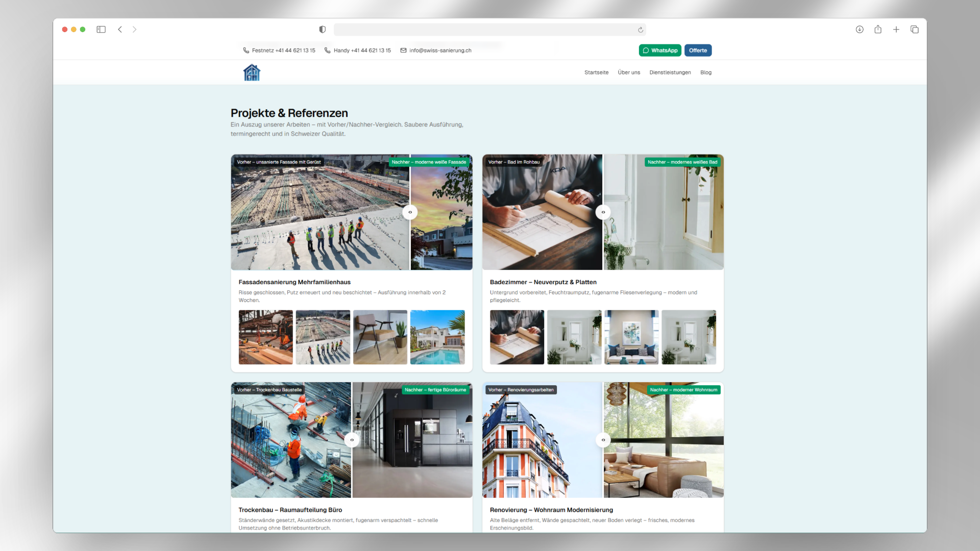The image size is (980, 551).
Task: Click the info@swiss-sanierung.ch email link
Action: click(440, 51)
